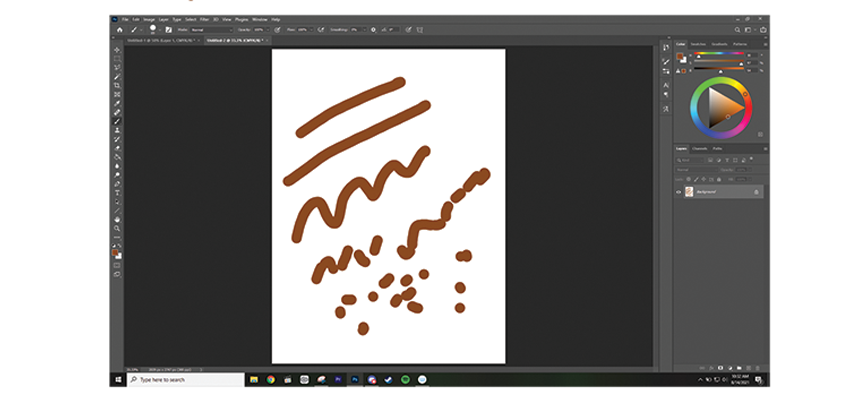Viewport: 859px width, 394px height.
Task: Open the layer Kind filter dropdown
Action: [x=690, y=160]
